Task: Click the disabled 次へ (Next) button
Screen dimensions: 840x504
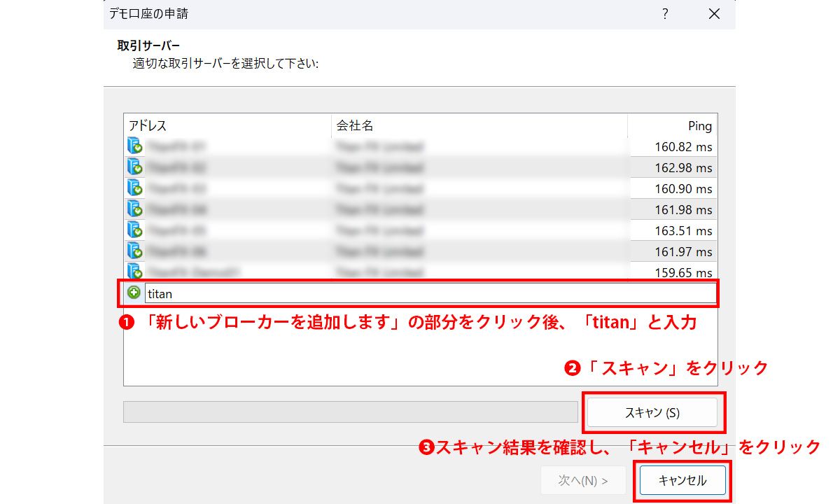Action: pos(583,480)
